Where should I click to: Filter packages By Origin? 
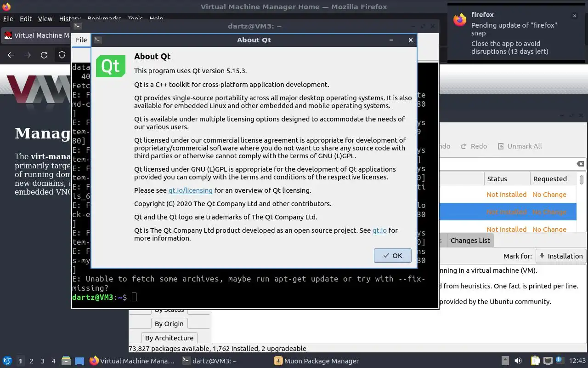pos(169,324)
